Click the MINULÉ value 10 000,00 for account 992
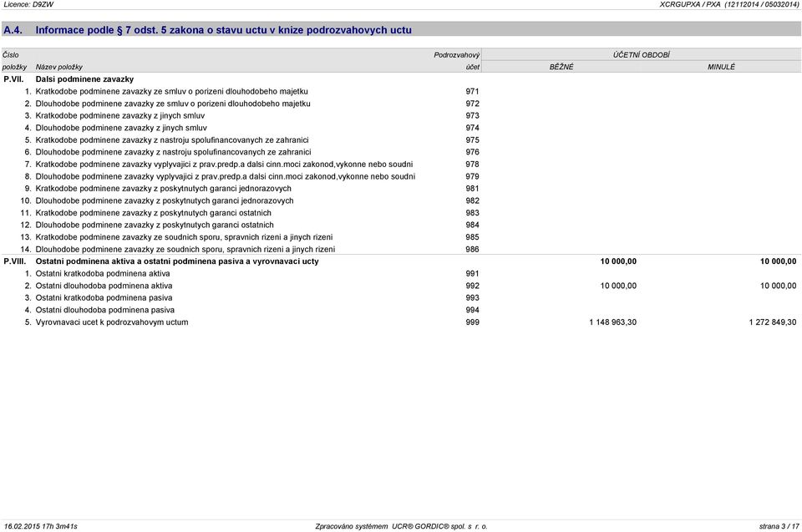The image size is (802, 532). 778,286
